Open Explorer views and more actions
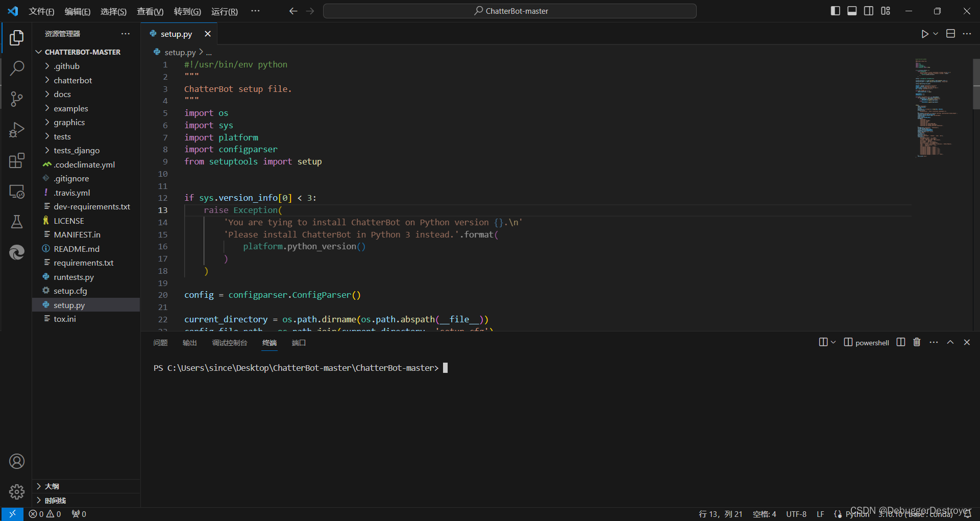The width and height of the screenshot is (980, 521). click(x=126, y=34)
